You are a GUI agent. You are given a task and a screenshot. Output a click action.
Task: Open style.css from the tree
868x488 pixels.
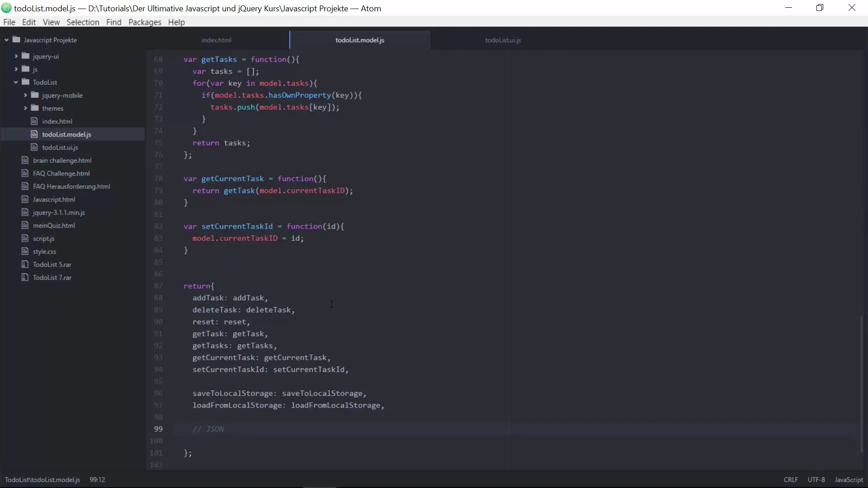pos(44,252)
